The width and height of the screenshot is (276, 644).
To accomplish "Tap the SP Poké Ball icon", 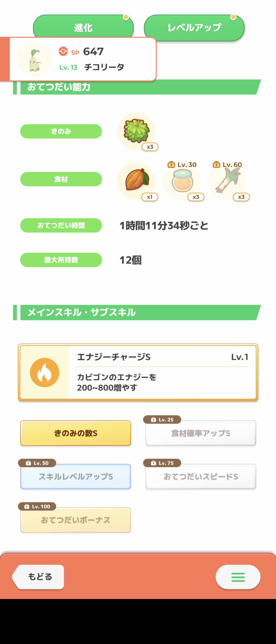I will [x=63, y=52].
